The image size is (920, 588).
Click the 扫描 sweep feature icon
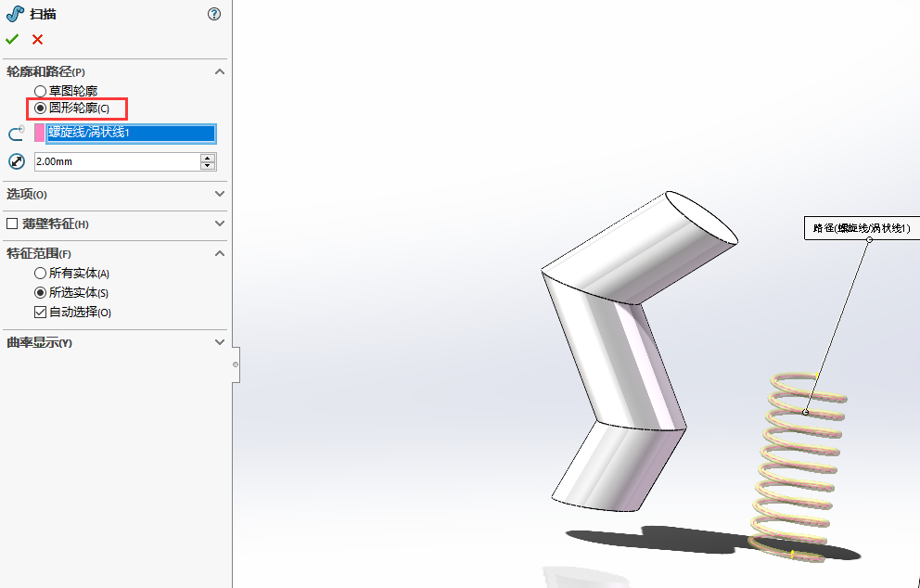click(15, 14)
